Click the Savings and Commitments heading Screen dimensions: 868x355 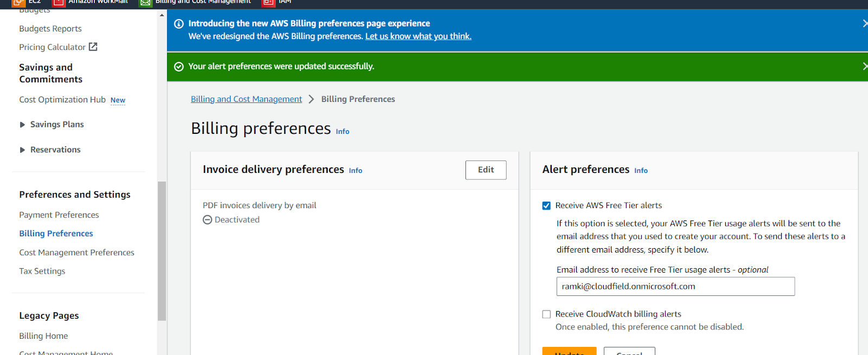coord(50,73)
